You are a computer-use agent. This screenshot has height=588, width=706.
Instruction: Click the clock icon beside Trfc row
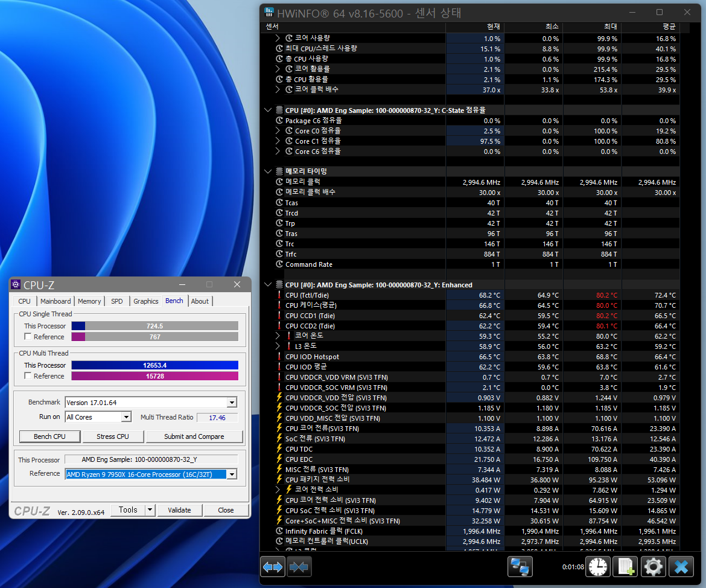[279, 254]
